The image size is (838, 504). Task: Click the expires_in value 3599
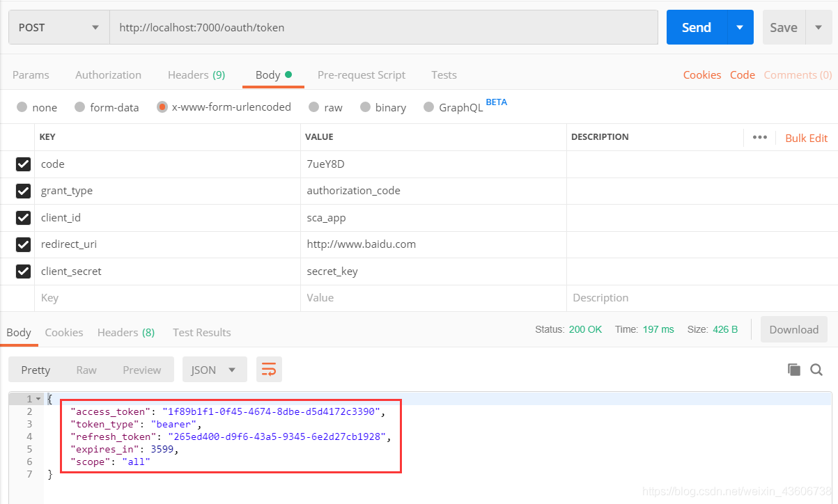162,449
